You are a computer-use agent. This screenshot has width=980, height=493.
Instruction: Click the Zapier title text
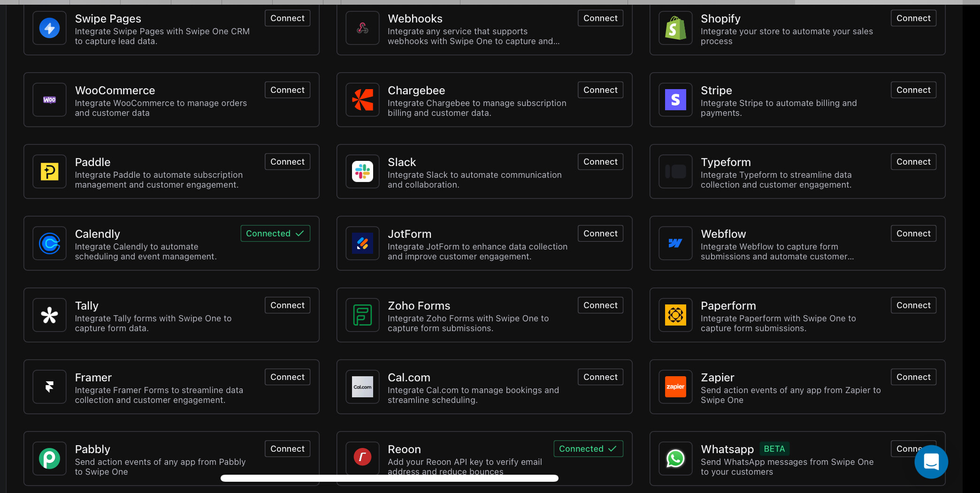(x=717, y=378)
